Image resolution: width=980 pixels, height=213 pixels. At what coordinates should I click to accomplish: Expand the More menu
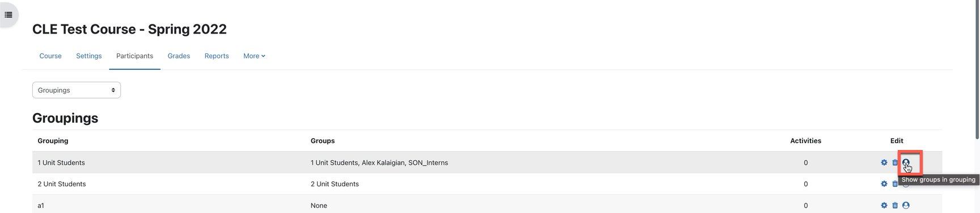254,56
